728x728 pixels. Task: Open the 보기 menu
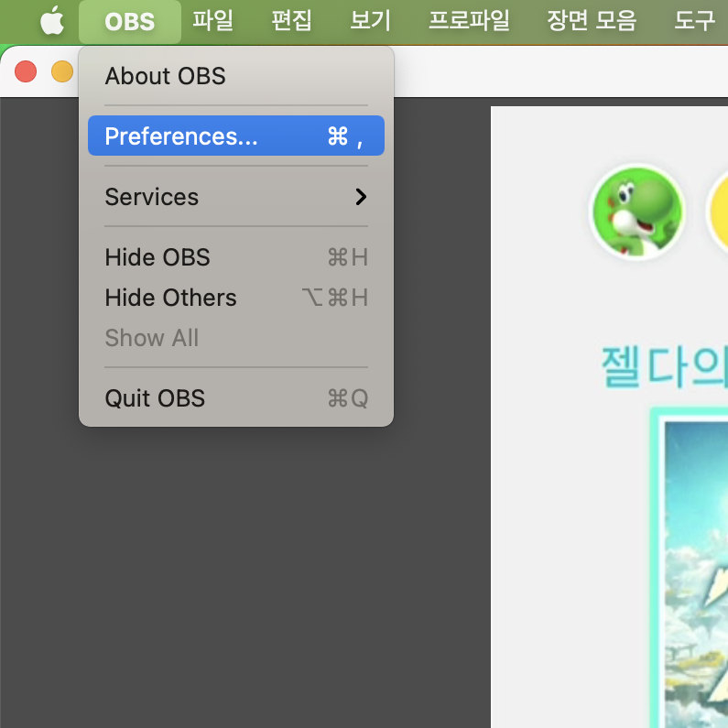coord(371,21)
